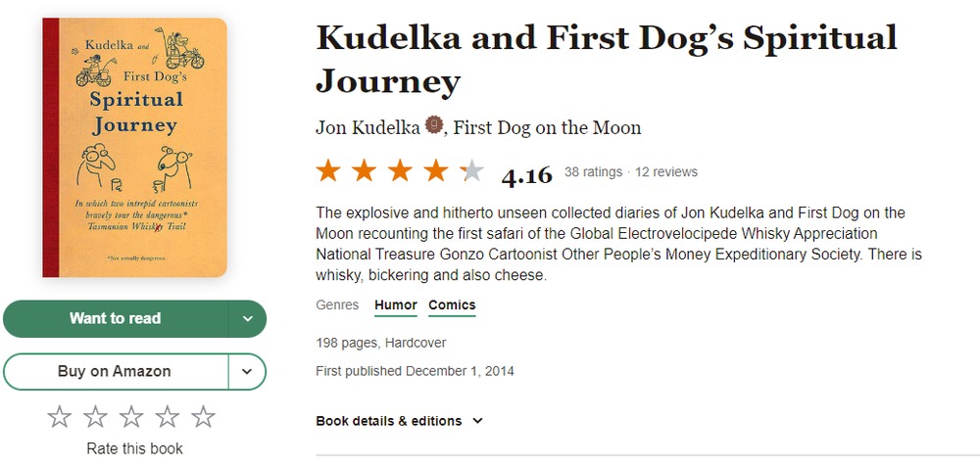Click the Buy on Amazon button
The width and height of the screenshot is (980, 468).
point(115,371)
